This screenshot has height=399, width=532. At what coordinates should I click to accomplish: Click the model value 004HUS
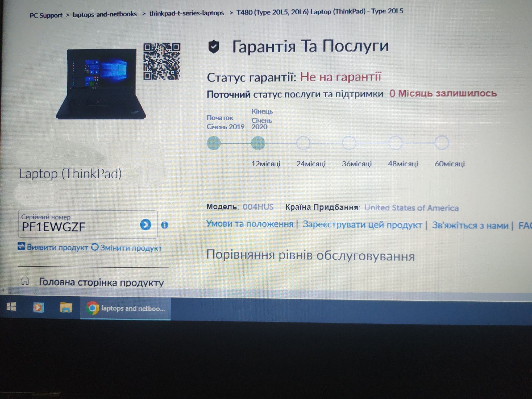258,207
